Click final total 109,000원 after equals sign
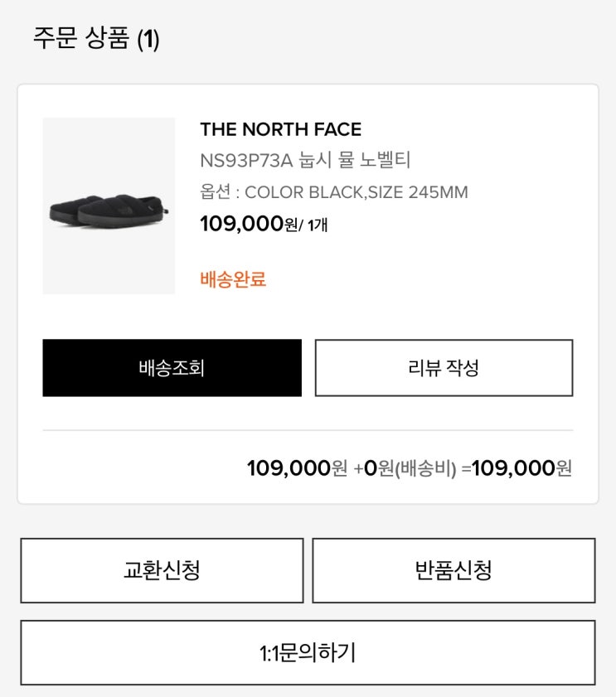This screenshot has height=697, width=616. (x=521, y=468)
